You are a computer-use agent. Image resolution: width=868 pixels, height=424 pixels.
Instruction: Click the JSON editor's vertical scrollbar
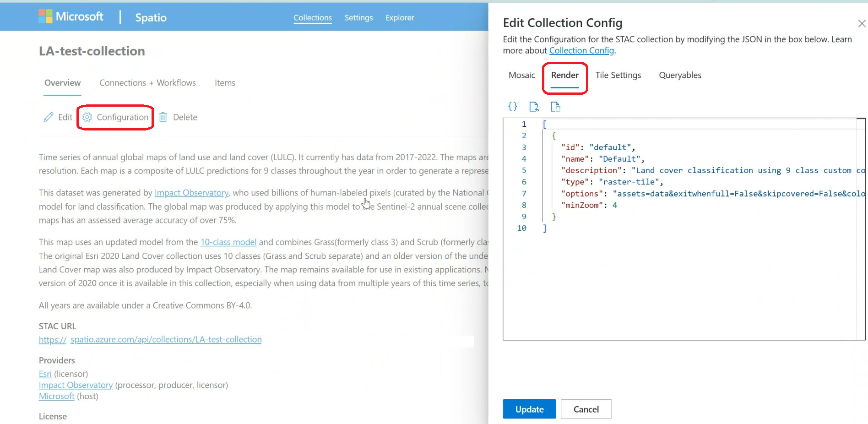click(x=861, y=229)
